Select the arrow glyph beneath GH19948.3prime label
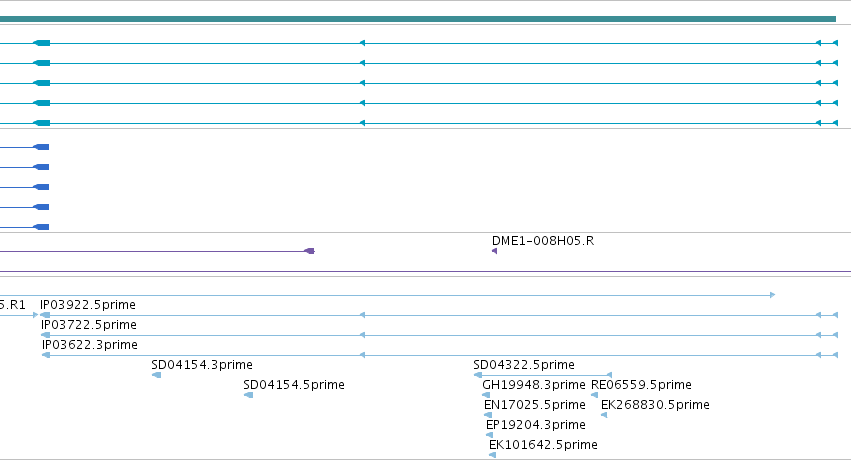Viewport: 851px width, 460px height. click(x=486, y=395)
